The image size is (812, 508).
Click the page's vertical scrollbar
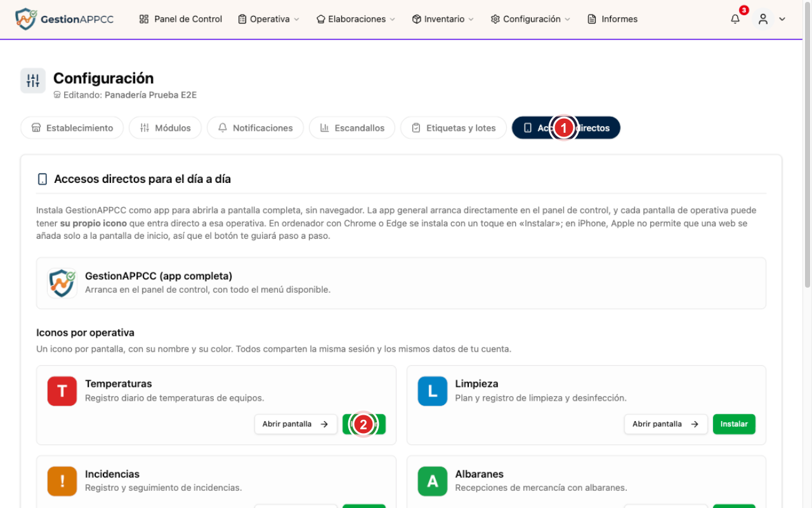point(807,146)
